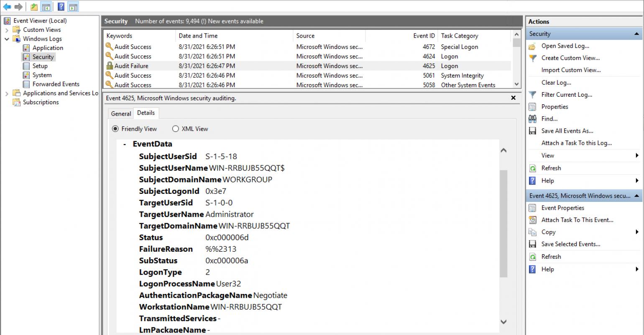Select the XML View radio button
The image size is (644, 335).
click(x=176, y=129)
